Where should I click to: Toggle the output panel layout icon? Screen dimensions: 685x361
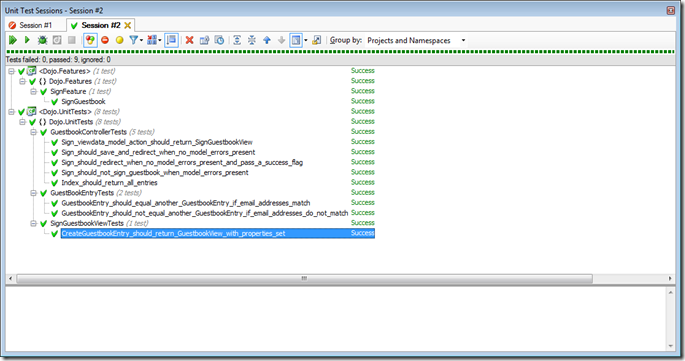pos(296,40)
